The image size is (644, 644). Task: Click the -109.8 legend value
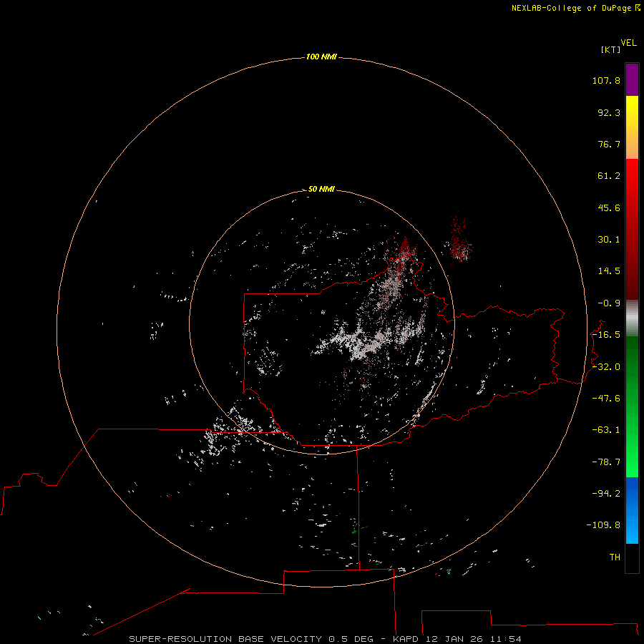coord(603,525)
